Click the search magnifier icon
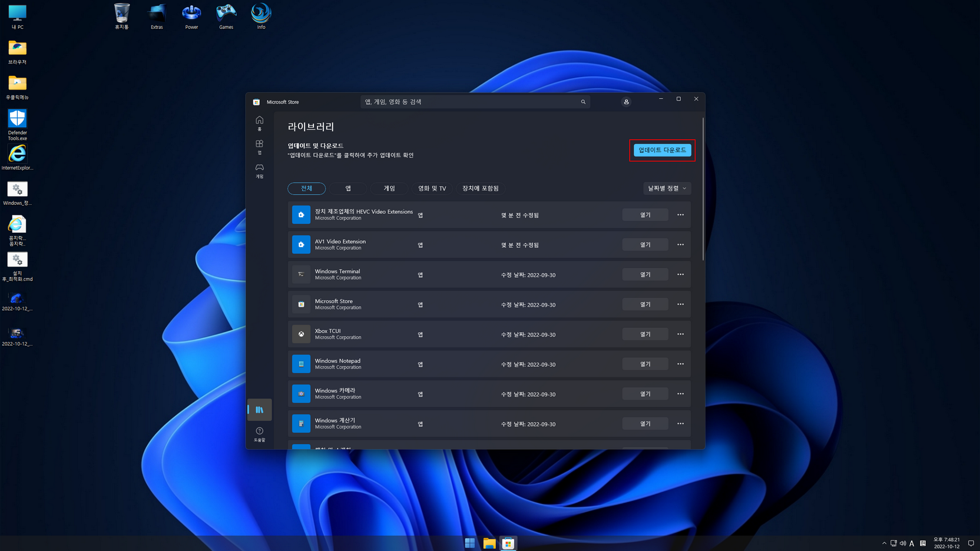The width and height of the screenshot is (980, 551). 583,102
